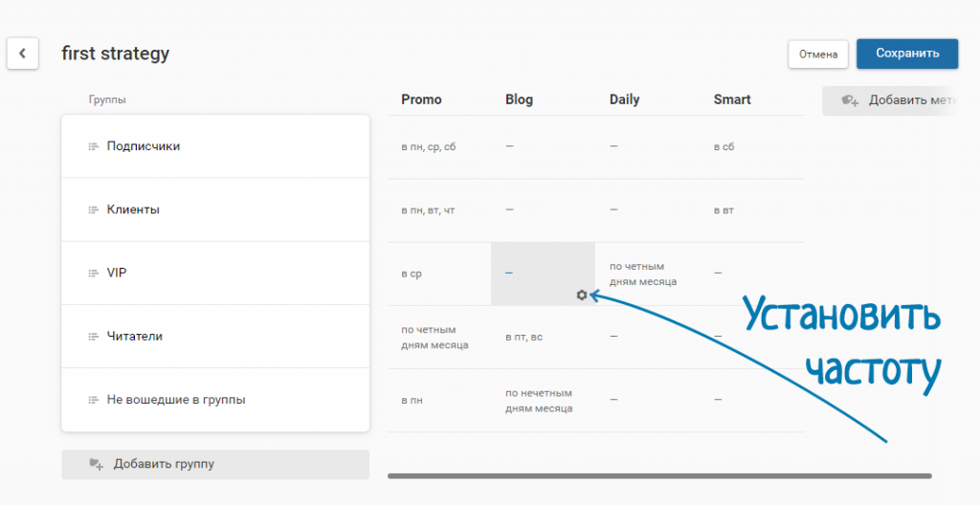The width and height of the screenshot is (980, 505).
Task: Select the Smart column header
Action: (732, 99)
